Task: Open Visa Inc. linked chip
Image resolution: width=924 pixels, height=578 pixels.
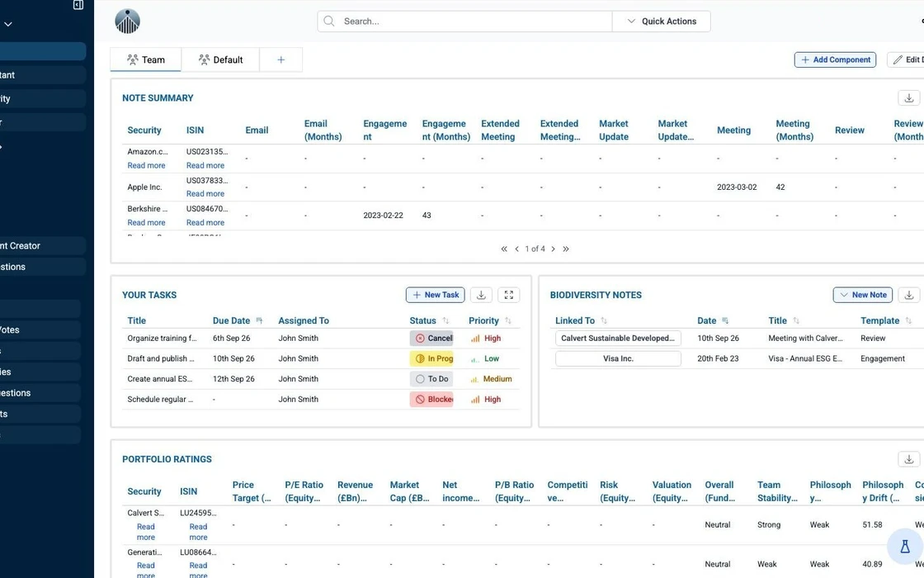Action: click(618, 358)
